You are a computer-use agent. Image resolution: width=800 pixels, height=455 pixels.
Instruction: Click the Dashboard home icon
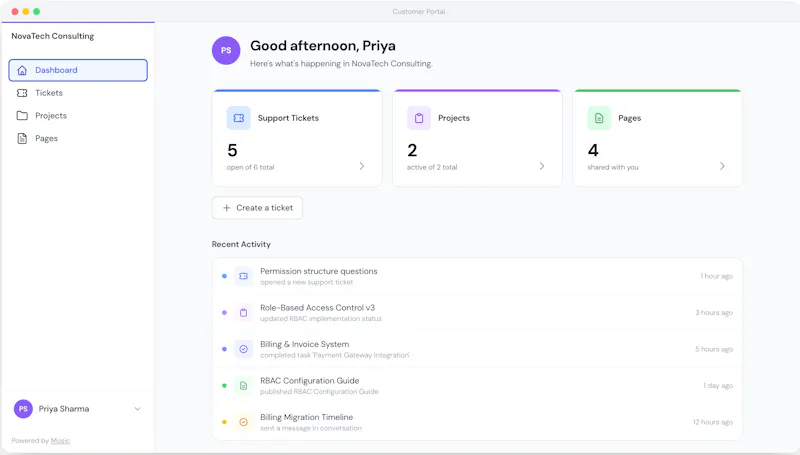coord(22,70)
